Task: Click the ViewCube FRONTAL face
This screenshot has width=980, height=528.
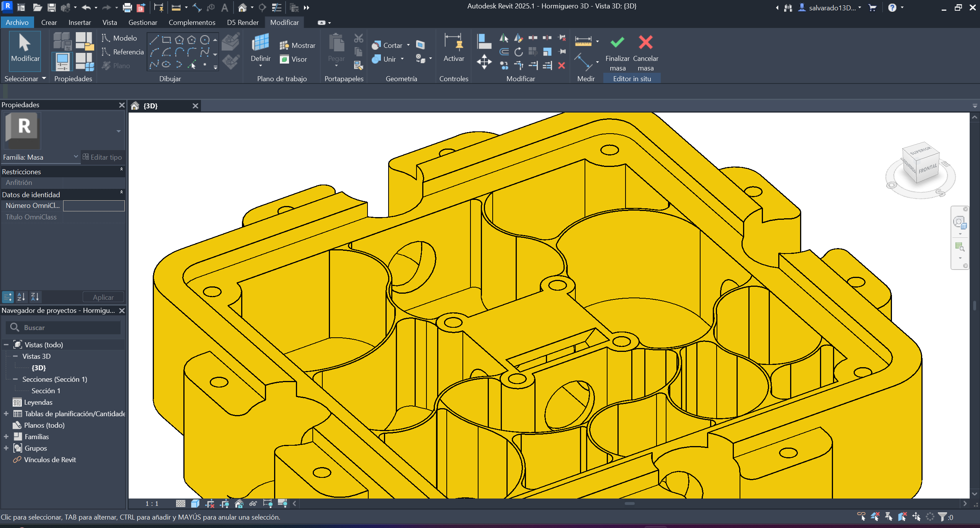Action: [928, 168]
